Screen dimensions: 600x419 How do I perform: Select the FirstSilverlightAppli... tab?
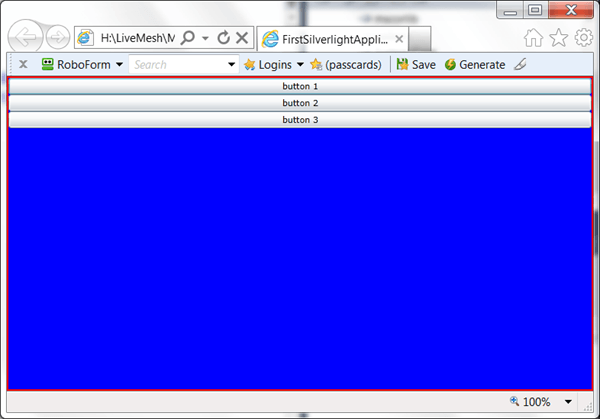pyautogui.click(x=332, y=39)
